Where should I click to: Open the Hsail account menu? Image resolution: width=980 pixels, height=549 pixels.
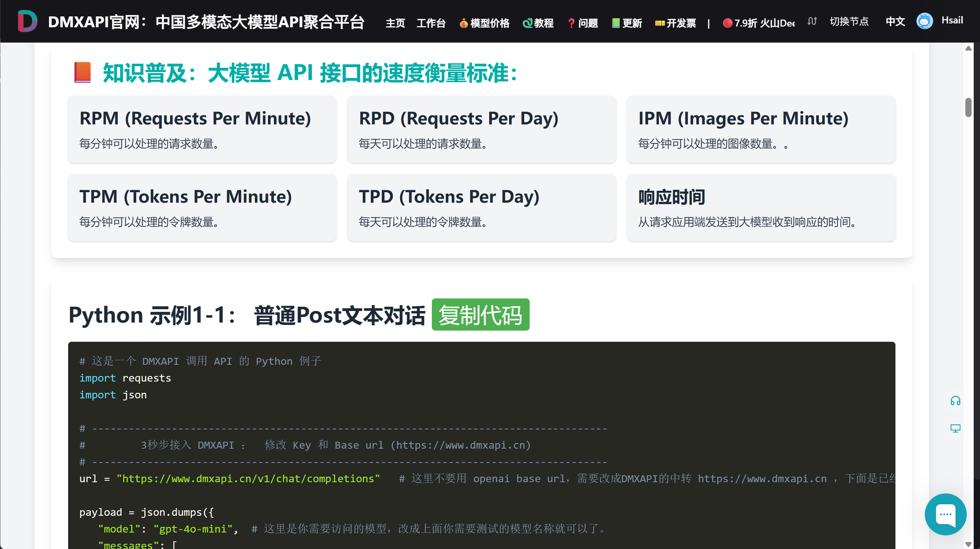952,20
